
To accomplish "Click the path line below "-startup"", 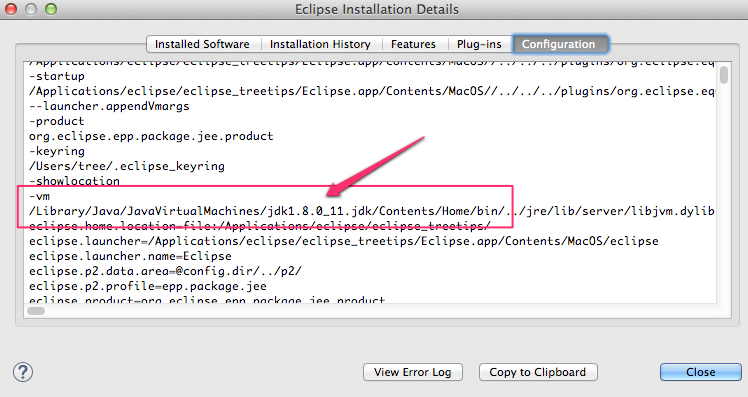I will (372, 91).
